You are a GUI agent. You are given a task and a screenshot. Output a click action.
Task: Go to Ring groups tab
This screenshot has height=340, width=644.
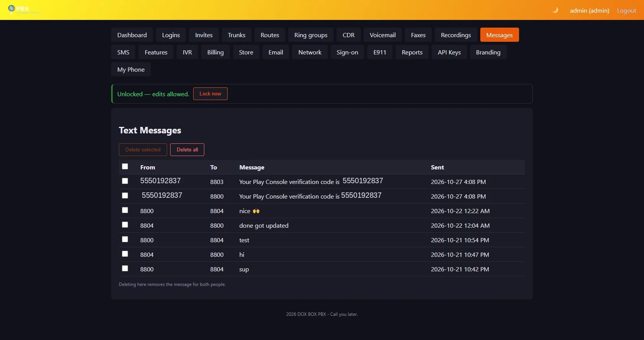tap(311, 35)
